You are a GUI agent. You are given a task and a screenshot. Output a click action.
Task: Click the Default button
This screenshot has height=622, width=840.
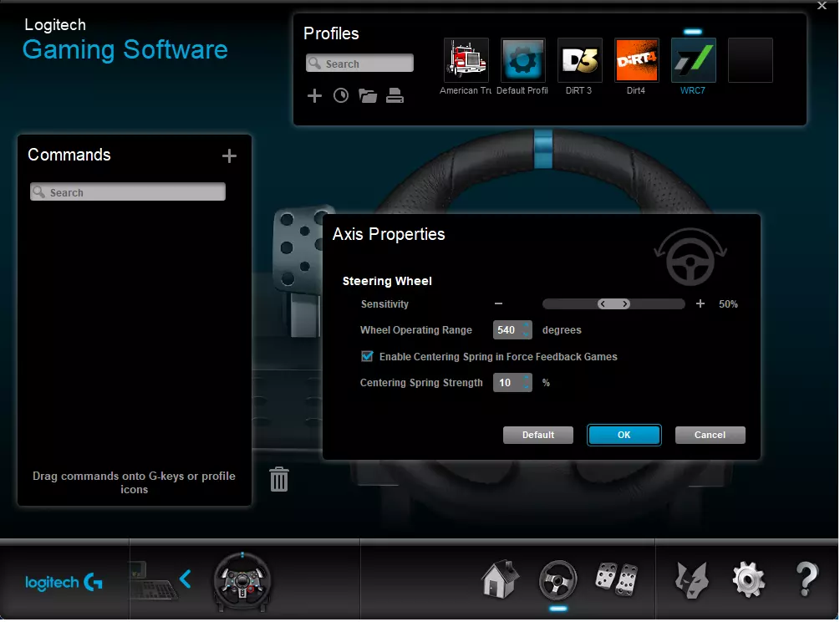click(538, 435)
